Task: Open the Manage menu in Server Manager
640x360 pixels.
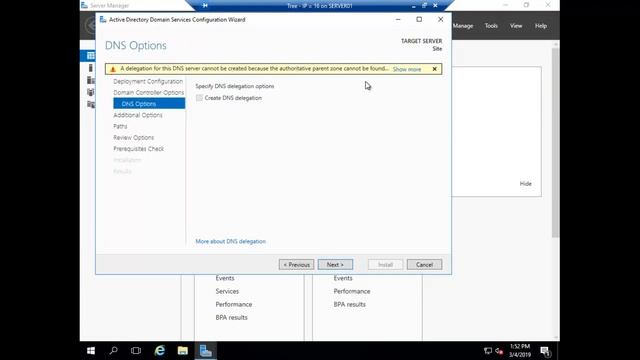Action: pos(463,26)
